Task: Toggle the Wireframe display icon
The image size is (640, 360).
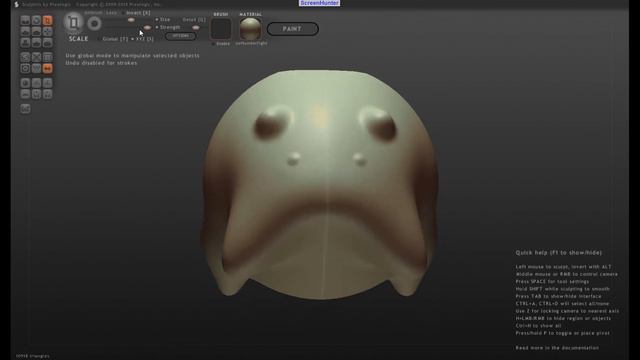Action: 36,68
